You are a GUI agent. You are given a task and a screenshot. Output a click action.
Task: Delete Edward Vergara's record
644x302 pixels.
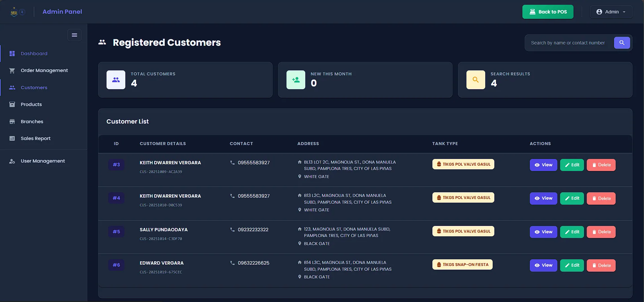click(601, 265)
